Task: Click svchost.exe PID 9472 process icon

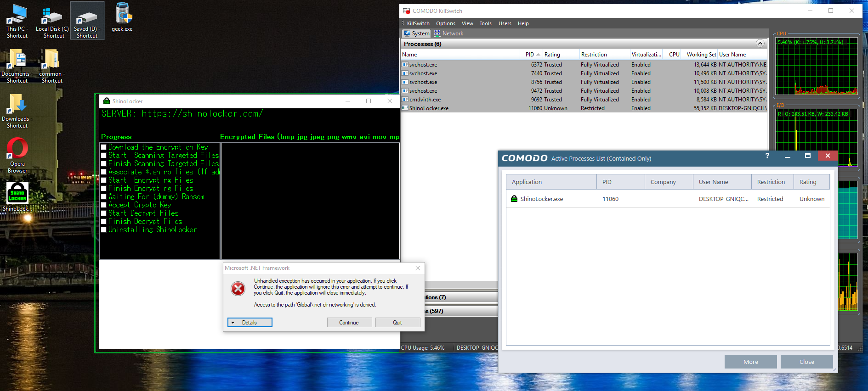Action: [x=405, y=91]
